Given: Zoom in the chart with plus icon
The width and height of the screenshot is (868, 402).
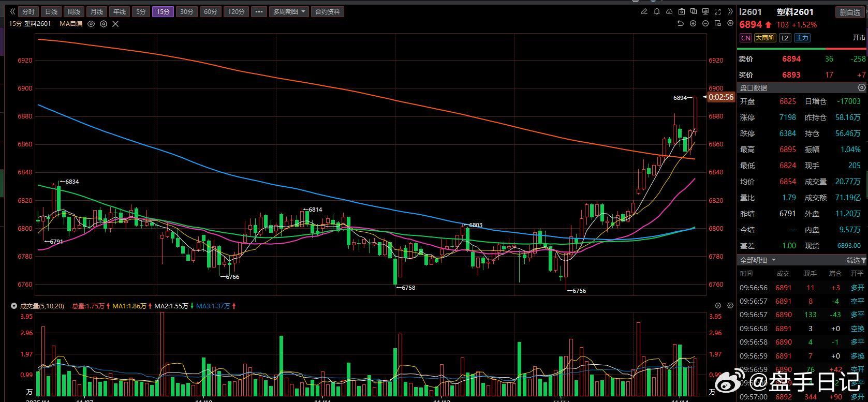Looking at the screenshot, I should (x=693, y=24).
